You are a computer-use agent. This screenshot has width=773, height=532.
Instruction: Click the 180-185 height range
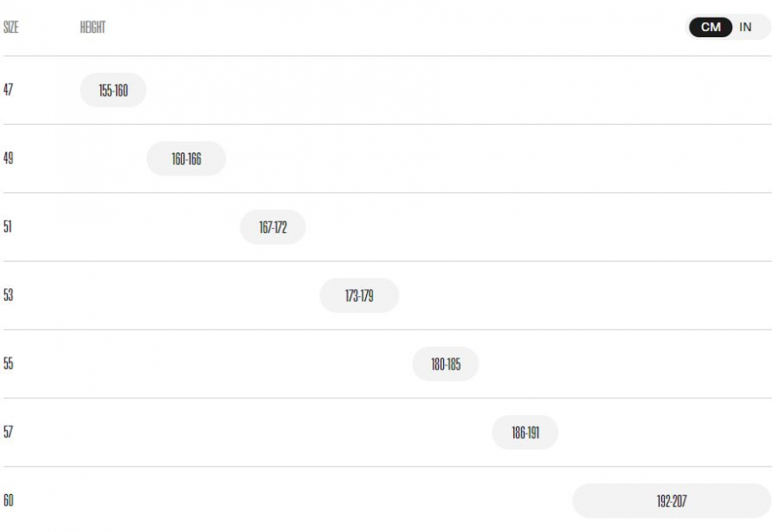coord(446,364)
